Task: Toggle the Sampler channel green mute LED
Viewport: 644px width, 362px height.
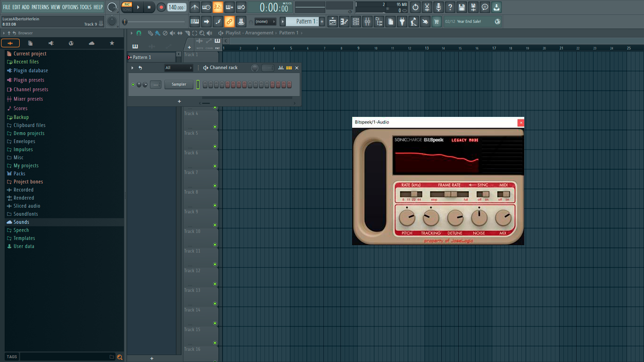Action: coord(133,84)
